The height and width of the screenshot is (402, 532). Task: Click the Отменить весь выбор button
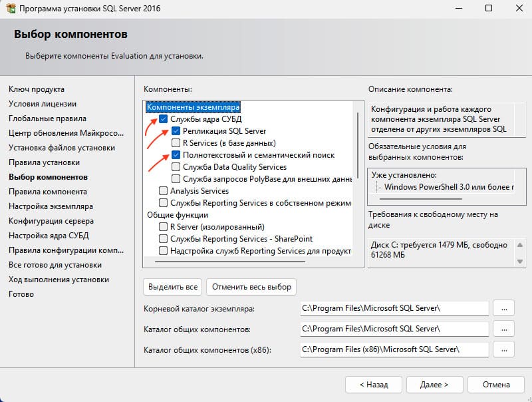[251, 287]
